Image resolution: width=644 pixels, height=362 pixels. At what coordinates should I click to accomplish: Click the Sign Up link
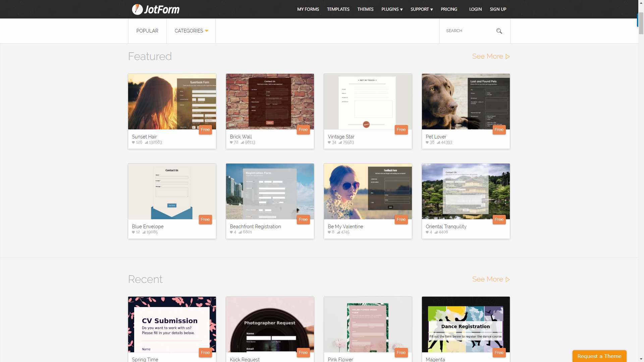[498, 9]
